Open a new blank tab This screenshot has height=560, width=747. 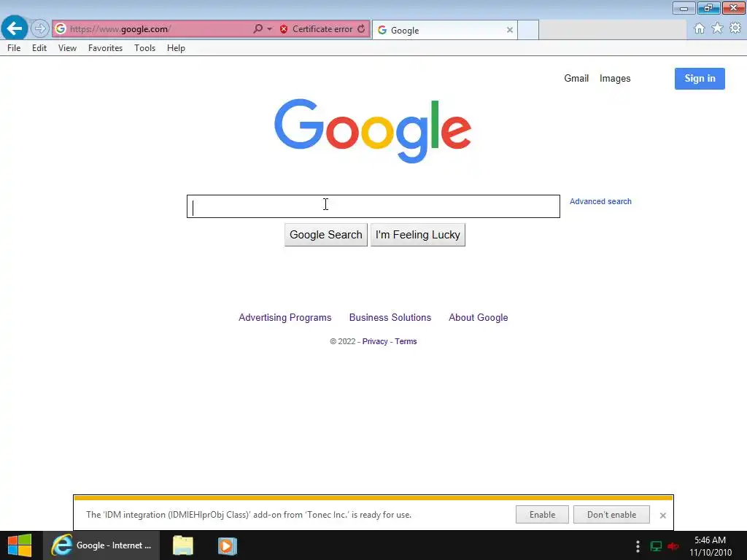click(x=528, y=30)
